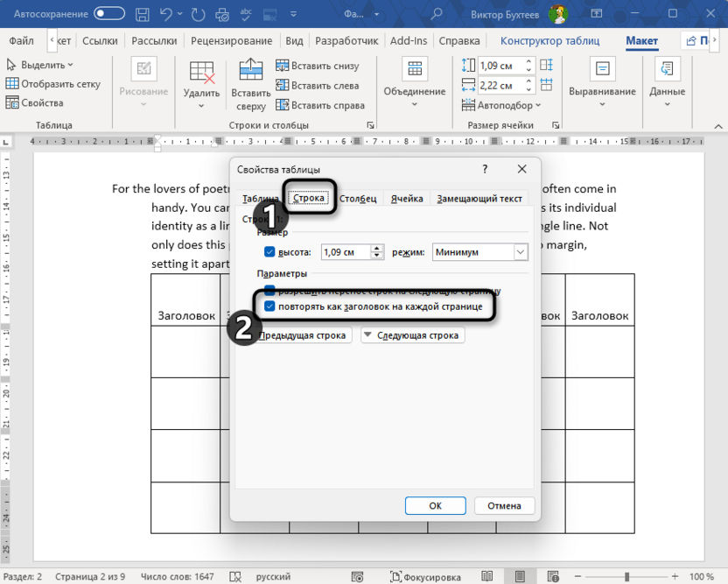Collapse the ribbon with chevron
Screen dimensions: 728x584
click(x=717, y=126)
